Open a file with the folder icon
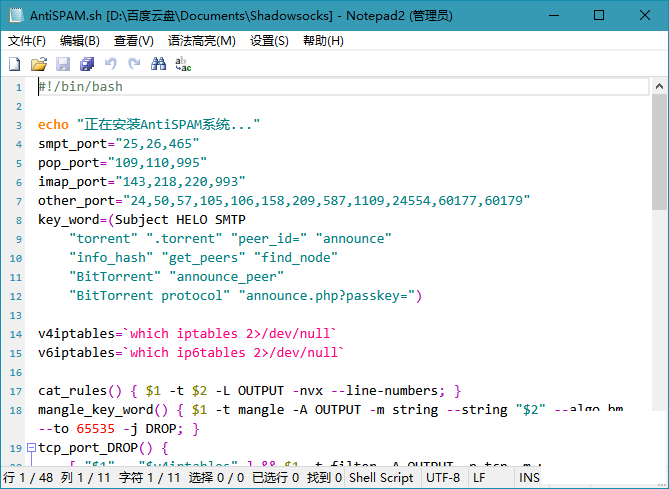This screenshot has height=489, width=669. pos(39,64)
